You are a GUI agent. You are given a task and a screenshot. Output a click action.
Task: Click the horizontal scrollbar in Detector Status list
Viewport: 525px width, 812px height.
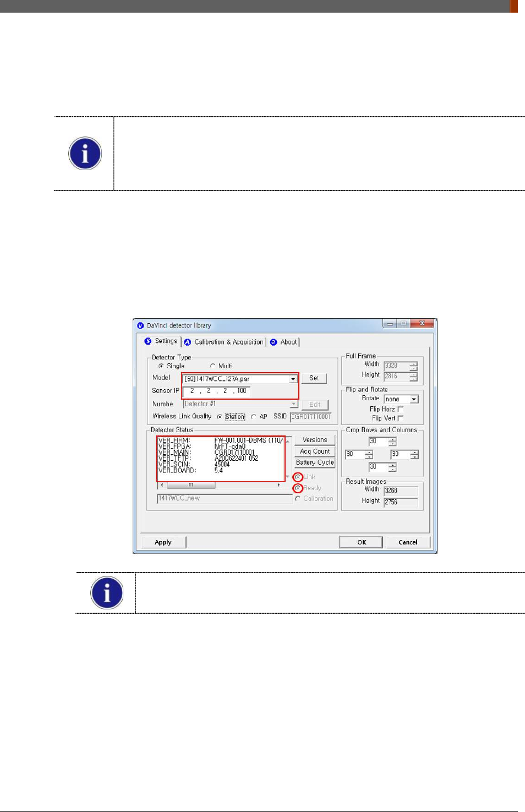click(x=220, y=485)
